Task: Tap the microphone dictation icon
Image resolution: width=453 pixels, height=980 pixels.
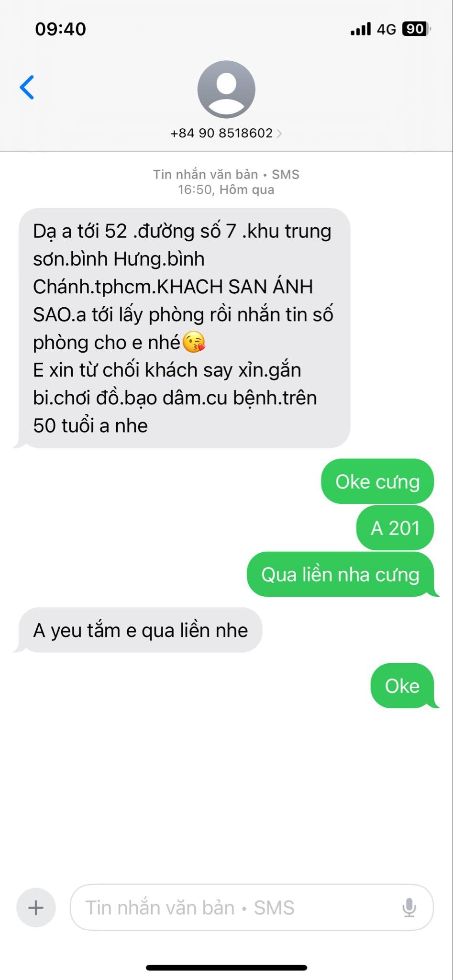Action: coord(409,908)
